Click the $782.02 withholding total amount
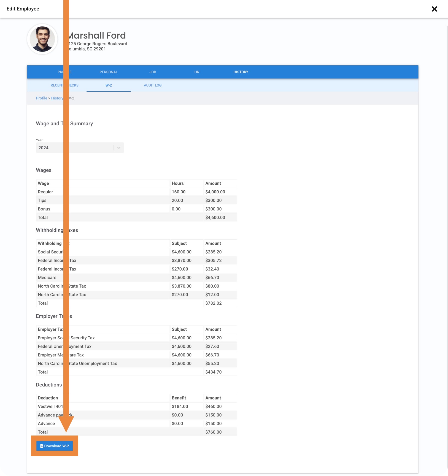 tap(214, 303)
